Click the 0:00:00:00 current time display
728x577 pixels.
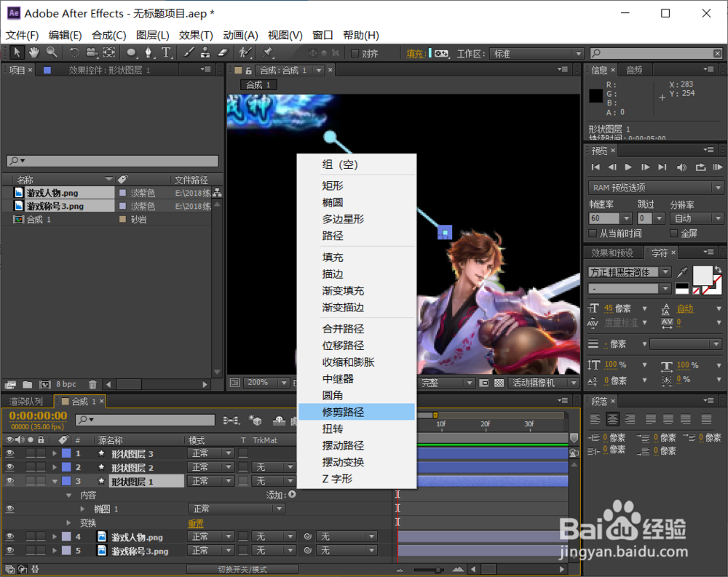tap(38, 415)
